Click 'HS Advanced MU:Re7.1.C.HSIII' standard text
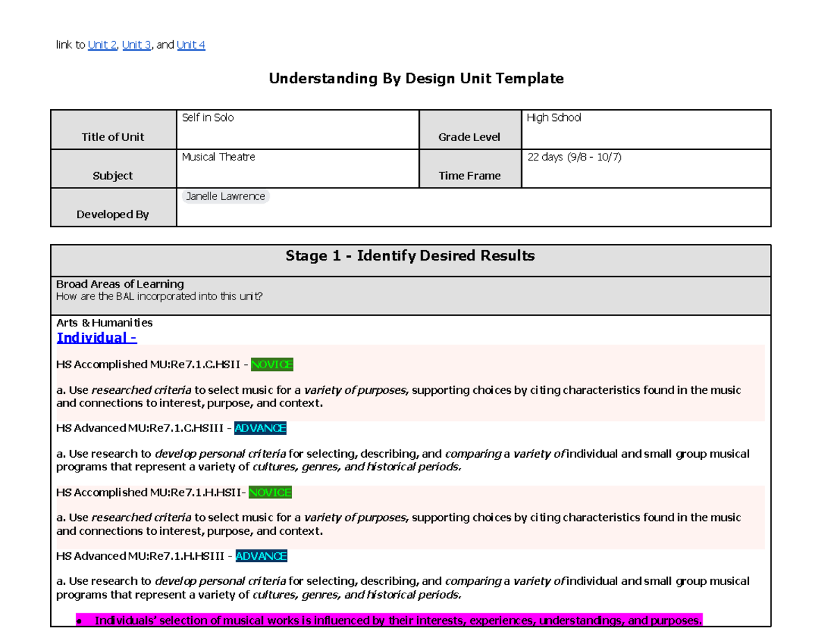This screenshot has height=644, width=834. click(x=140, y=429)
